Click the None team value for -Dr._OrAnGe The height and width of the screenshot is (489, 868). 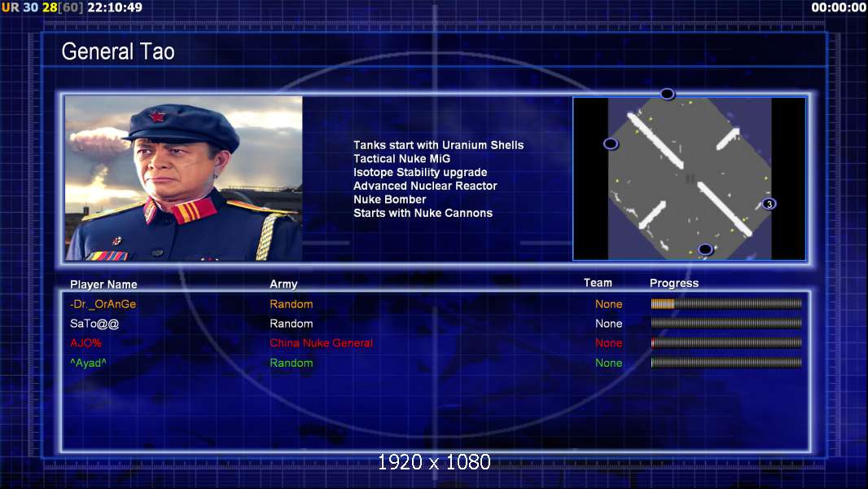point(608,304)
